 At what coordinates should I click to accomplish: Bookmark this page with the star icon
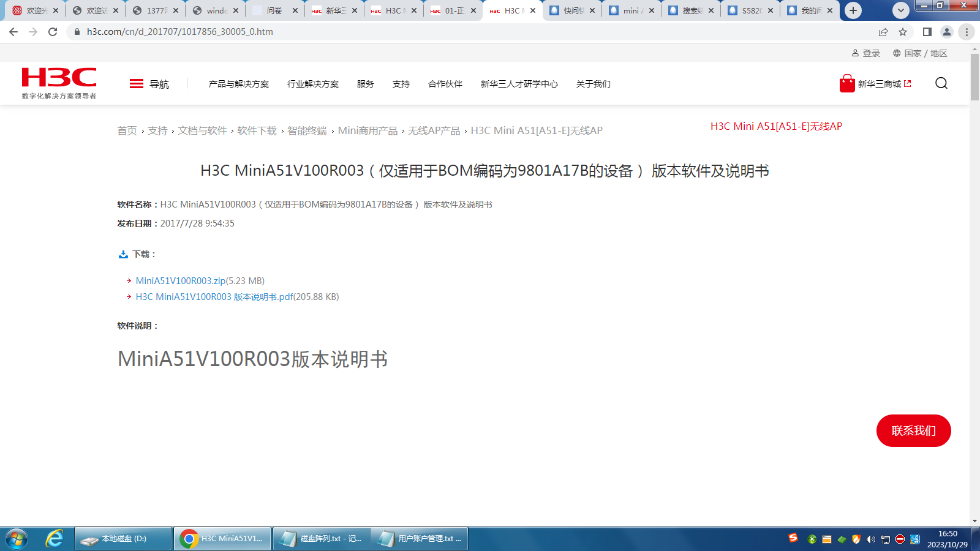903,32
